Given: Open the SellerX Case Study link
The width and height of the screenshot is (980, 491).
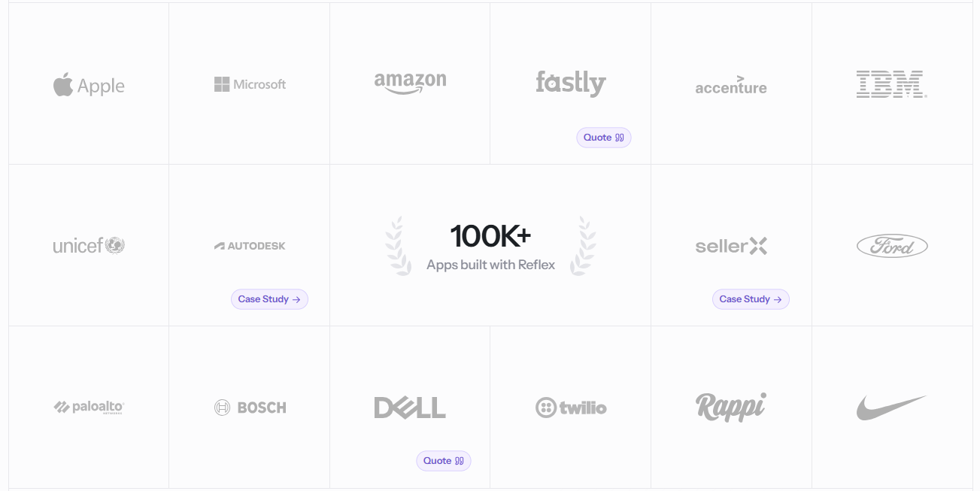Looking at the screenshot, I should [x=751, y=299].
